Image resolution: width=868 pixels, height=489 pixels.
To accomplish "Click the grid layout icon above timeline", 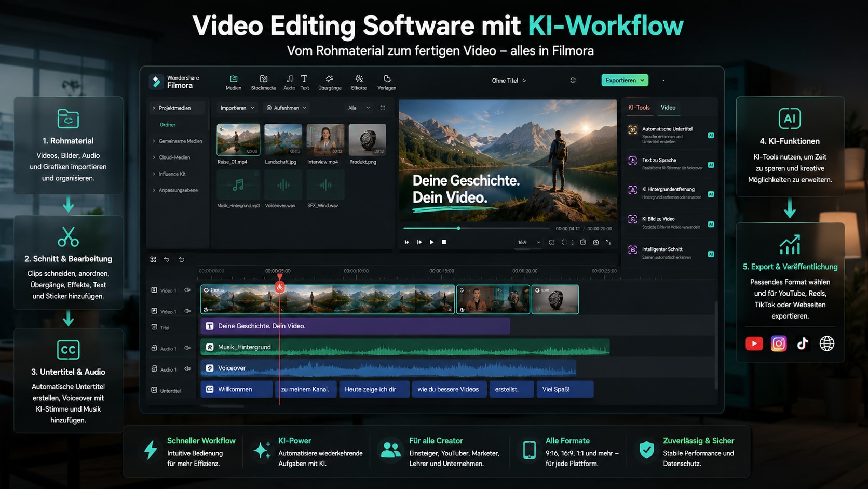I will (153, 259).
